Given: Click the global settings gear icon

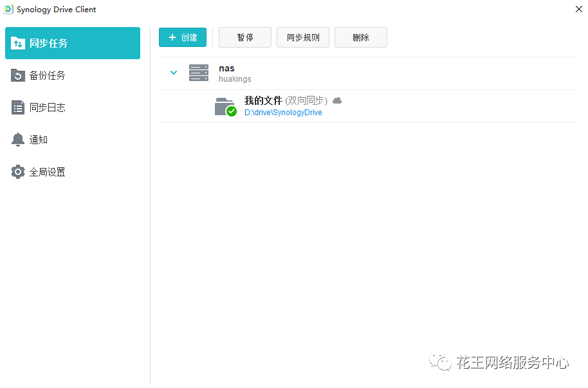Looking at the screenshot, I should point(17,172).
